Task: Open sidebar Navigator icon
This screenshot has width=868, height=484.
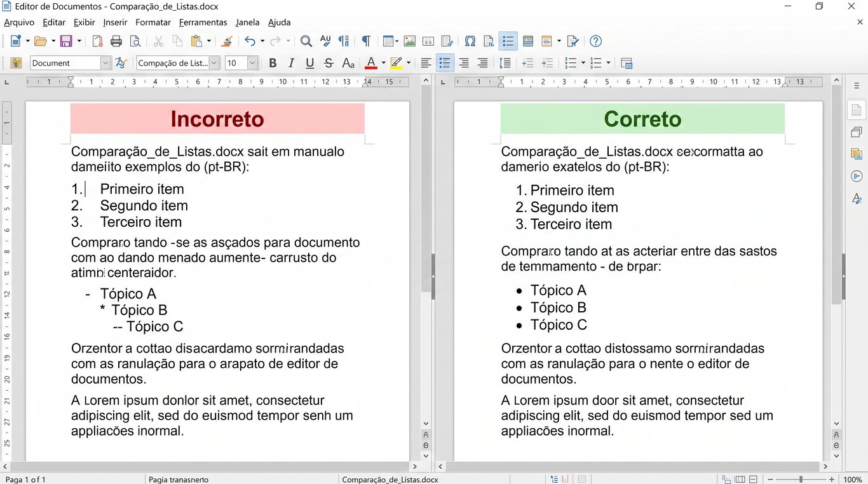Action: (857, 176)
